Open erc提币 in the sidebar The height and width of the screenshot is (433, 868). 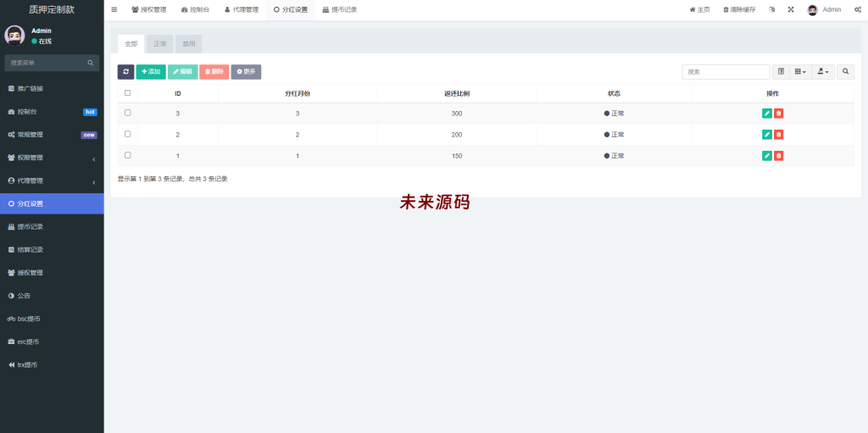tap(52, 341)
